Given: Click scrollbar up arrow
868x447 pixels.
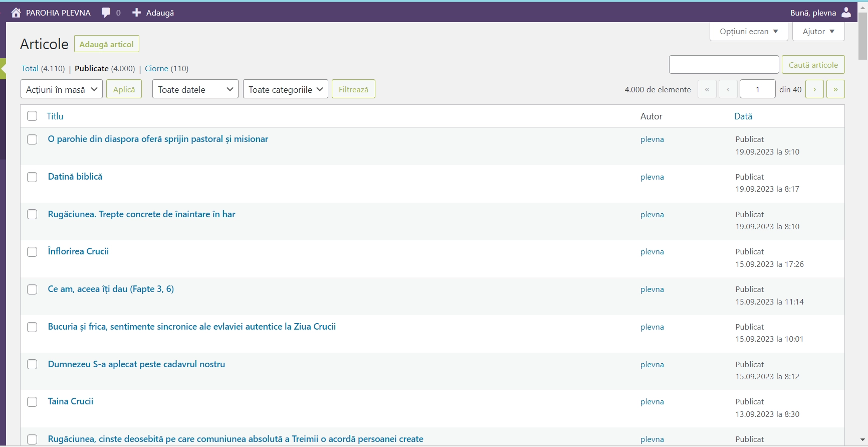Looking at the screenshot, I should click(x=862, y=7).
